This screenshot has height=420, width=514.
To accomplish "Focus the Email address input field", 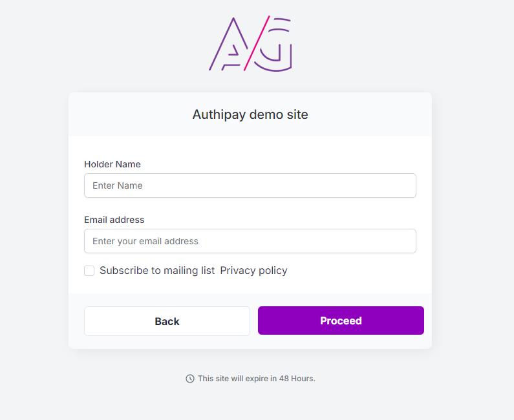I will click(250, 241).
